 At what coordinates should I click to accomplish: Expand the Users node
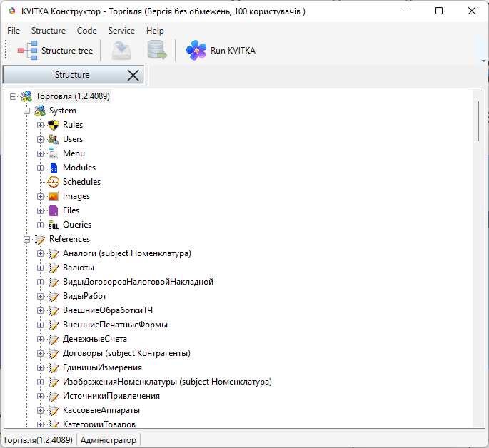click(40, 140)
